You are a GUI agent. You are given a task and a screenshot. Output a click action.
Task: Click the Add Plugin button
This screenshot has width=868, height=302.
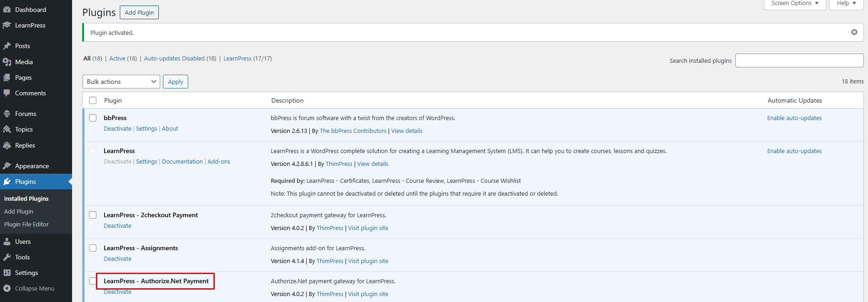tap(139, 12)
